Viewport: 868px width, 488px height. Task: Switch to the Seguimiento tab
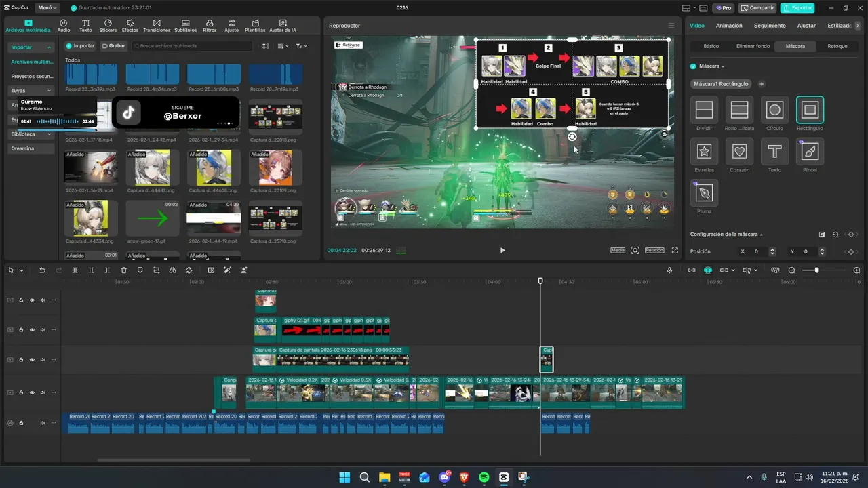tap(770, 26)
